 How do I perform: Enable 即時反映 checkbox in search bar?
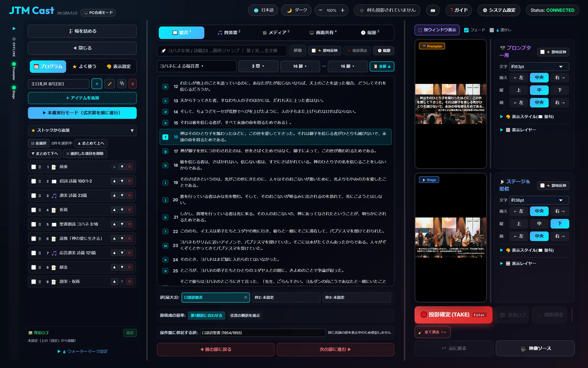[313, 51]
